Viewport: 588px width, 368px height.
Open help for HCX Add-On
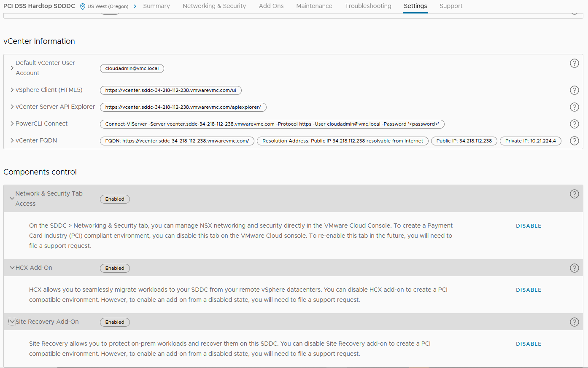pyautogui.click(x=574, y=268)
